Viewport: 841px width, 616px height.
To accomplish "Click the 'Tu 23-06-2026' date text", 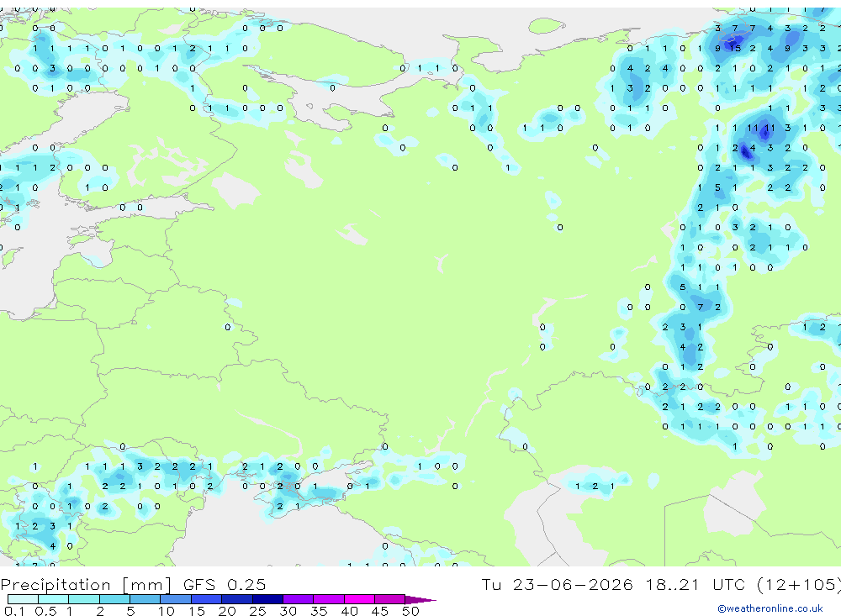I will 557,584.
